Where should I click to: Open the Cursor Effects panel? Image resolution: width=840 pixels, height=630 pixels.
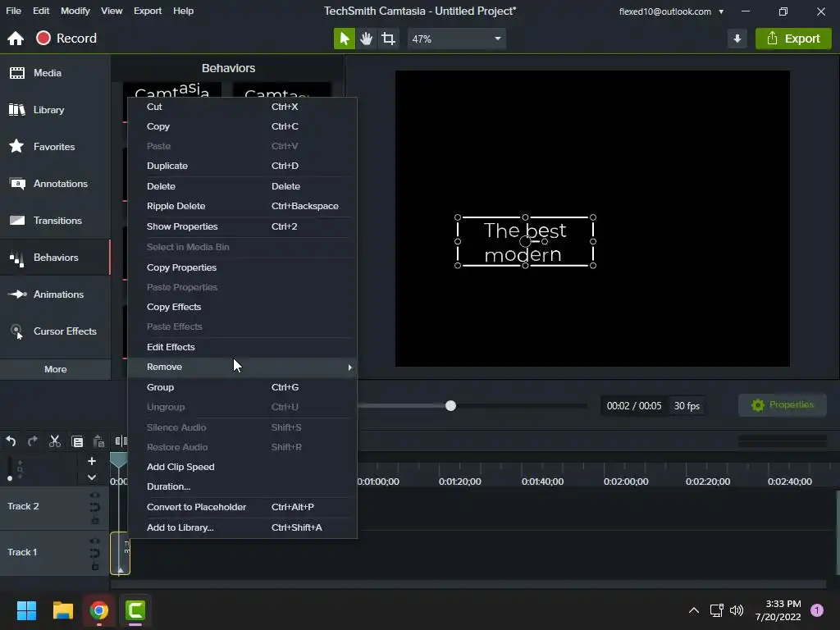point(55,331)
